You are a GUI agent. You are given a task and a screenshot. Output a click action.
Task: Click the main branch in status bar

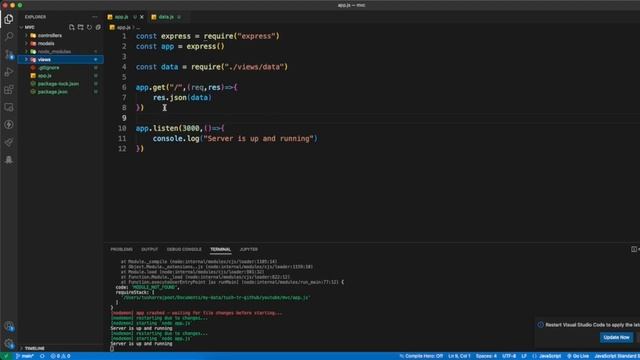pyautogui.click(x=24, y=356)
